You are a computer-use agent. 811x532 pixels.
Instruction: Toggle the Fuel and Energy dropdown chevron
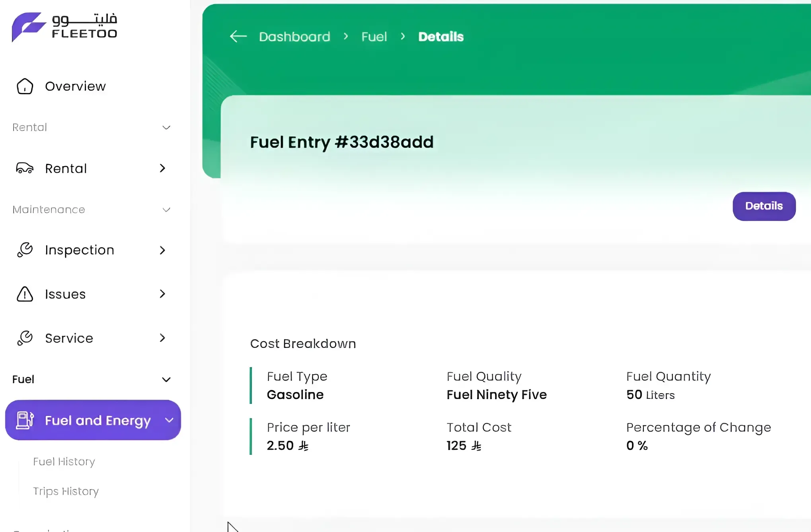[169, 420]
